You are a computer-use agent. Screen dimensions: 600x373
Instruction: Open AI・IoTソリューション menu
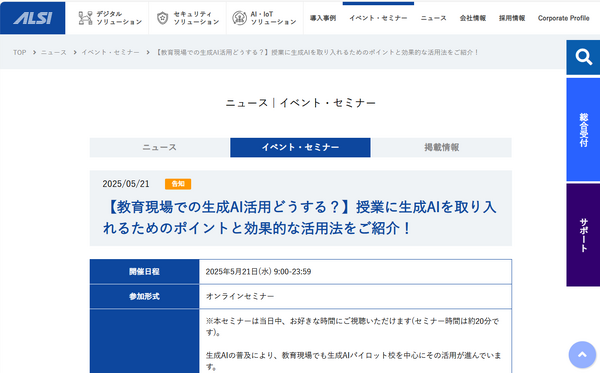coord(265,18)
